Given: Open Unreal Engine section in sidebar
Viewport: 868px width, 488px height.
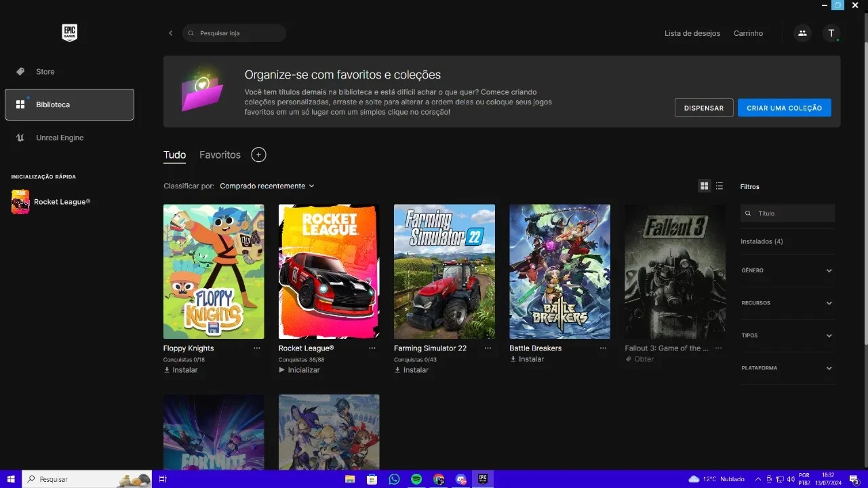Looking at the screenshot, I should pos(69,138).
